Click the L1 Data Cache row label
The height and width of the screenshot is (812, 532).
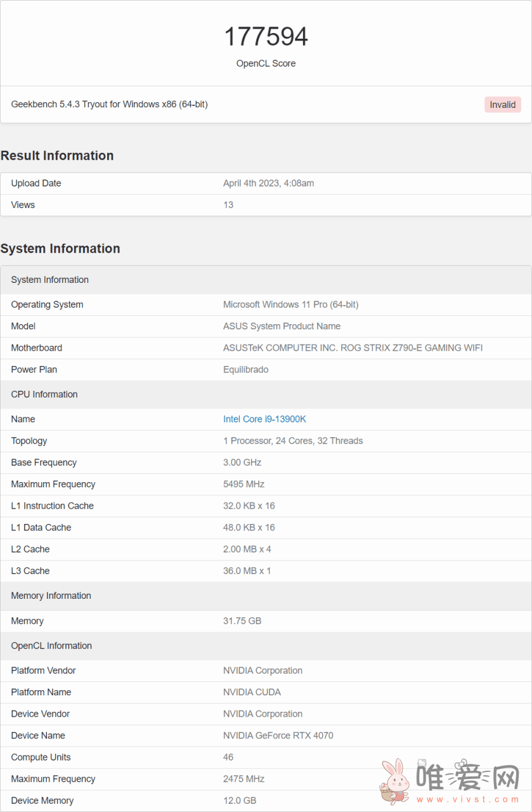[x=41, y=527]
